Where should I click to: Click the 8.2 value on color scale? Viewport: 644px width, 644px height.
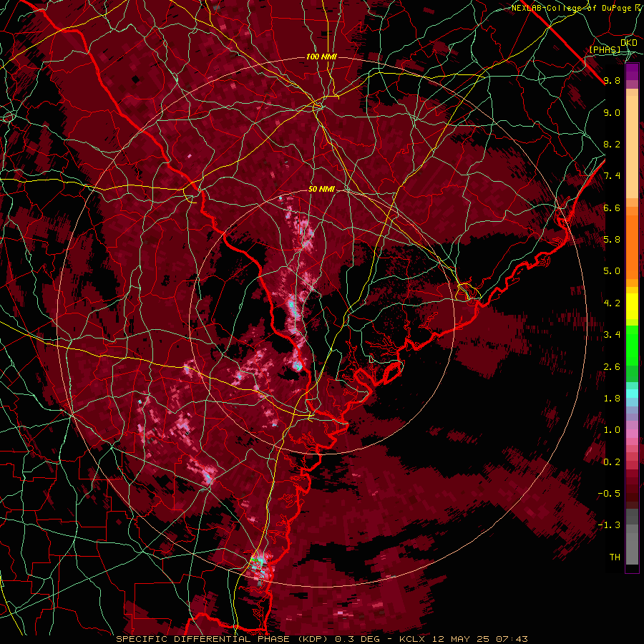(x=612, y=144)
